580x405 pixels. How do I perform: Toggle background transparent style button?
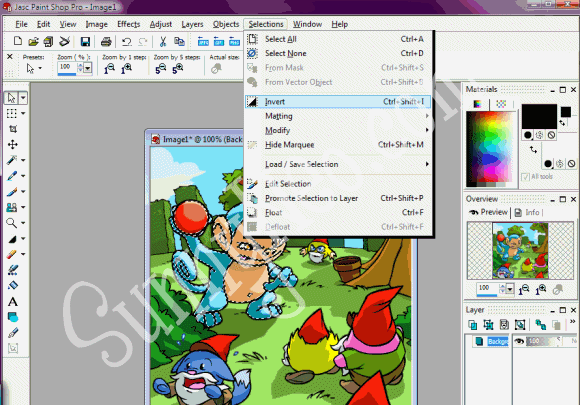[571, 163]
